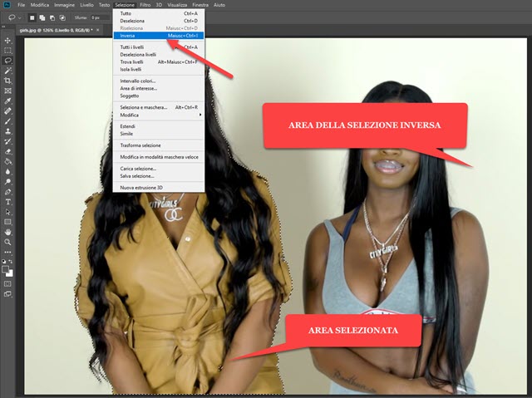Choose Tutto in the Selezione menu
The image size is (532, 398).
[x=159, y=13]
